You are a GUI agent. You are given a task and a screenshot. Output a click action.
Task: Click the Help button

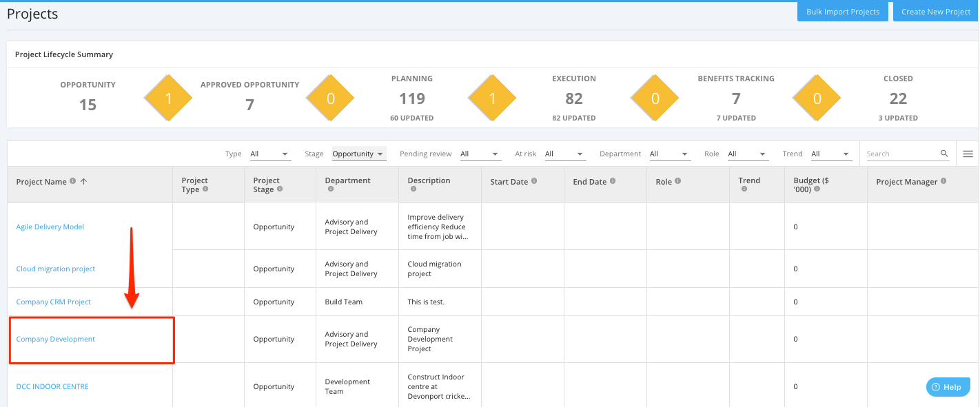tap(948, 387)
